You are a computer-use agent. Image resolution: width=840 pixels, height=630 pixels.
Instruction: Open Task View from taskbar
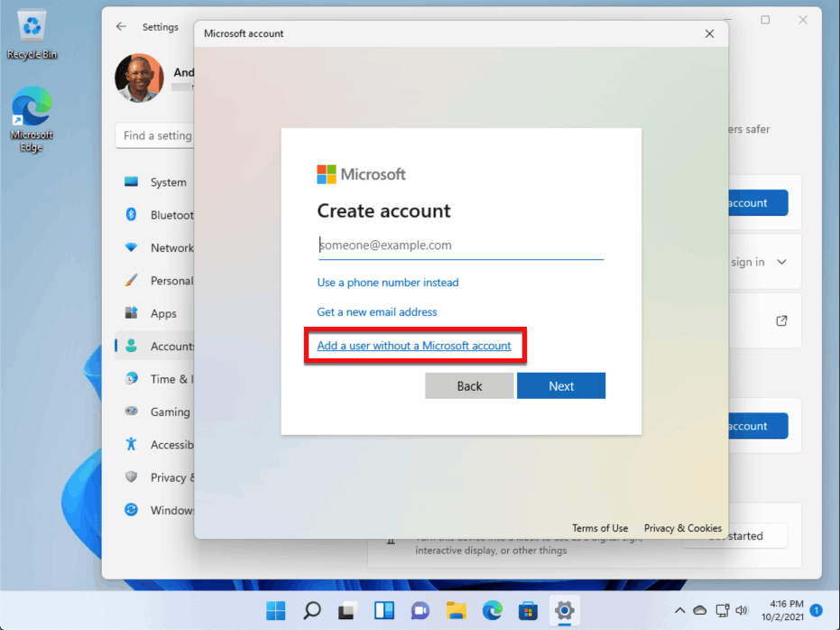pos(347,610)
